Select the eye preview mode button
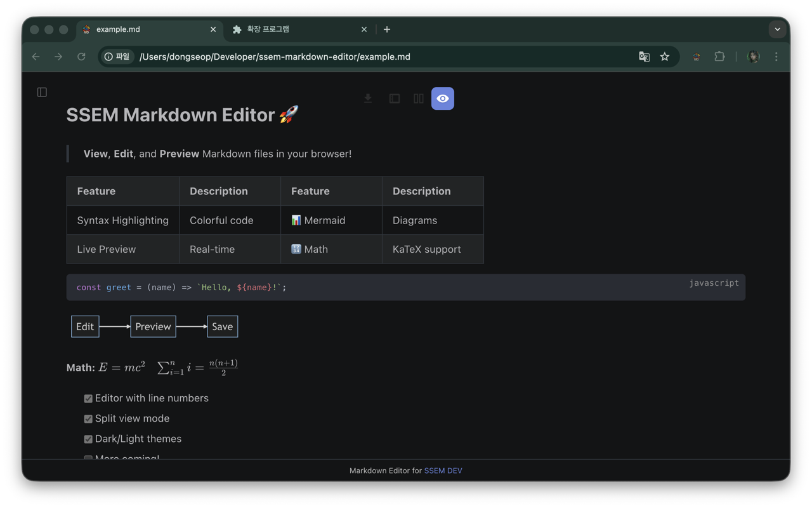The image size is (812, 508). pos(443,98)
